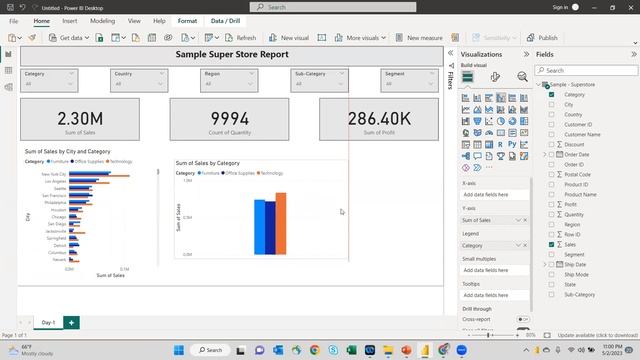Screen dimensions: 640x360
Task: Click the Excel workbook icon in ribbon
Action: click(99, 38)
